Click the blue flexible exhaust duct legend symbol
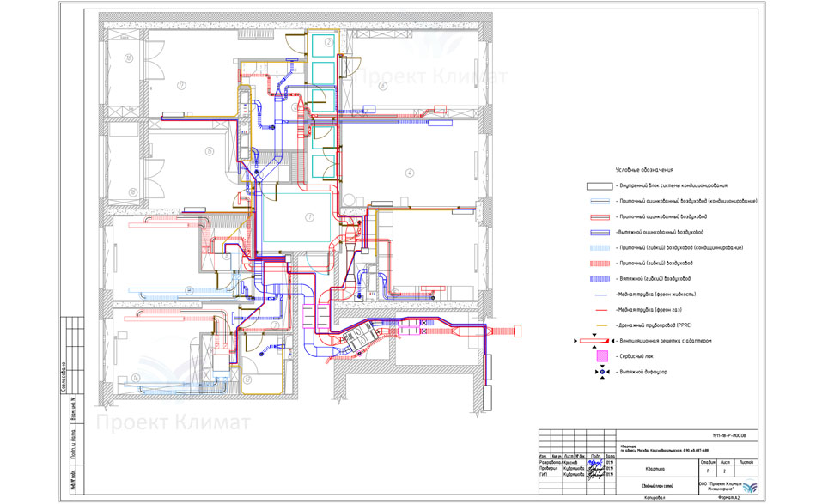816x504 pixels. [599, 279]
